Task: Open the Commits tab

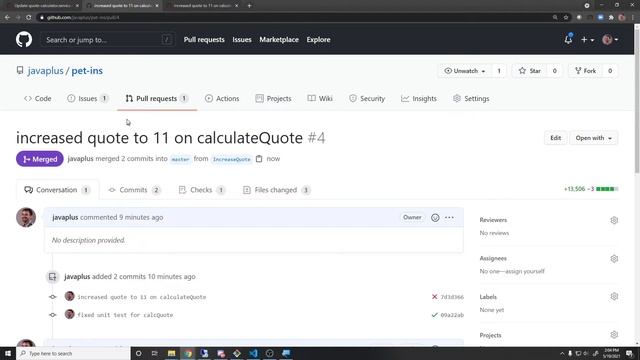Action: [x=134, y=190]
